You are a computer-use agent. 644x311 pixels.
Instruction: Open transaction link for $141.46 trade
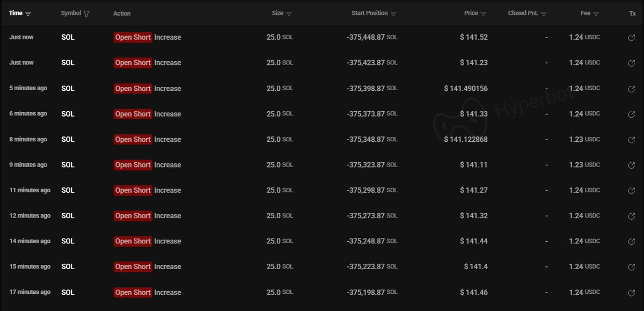coord(632,293)
